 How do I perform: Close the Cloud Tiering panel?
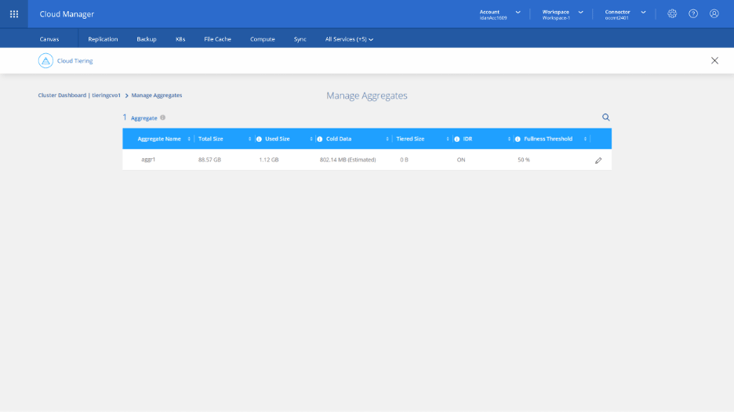(x=714, y=61)
